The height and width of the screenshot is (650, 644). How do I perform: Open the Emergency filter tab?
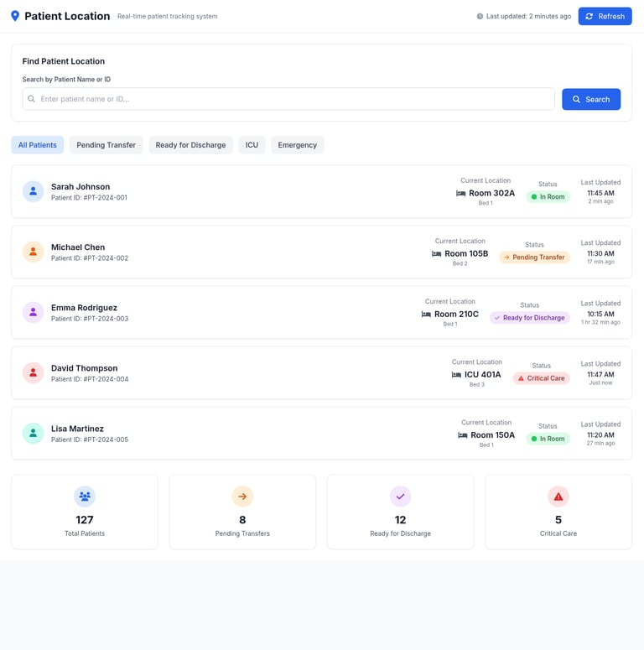[x=297, y=145]
